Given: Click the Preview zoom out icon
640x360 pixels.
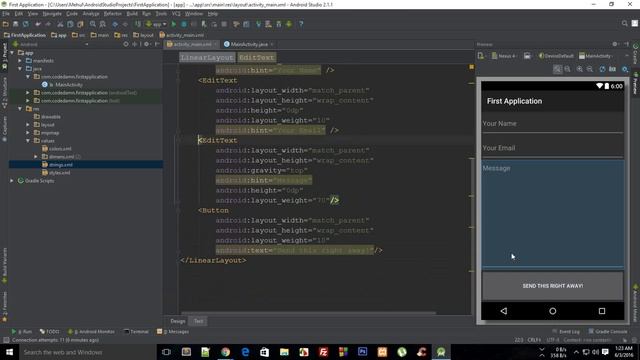Looking at the screenshot, I should (590, 69).
